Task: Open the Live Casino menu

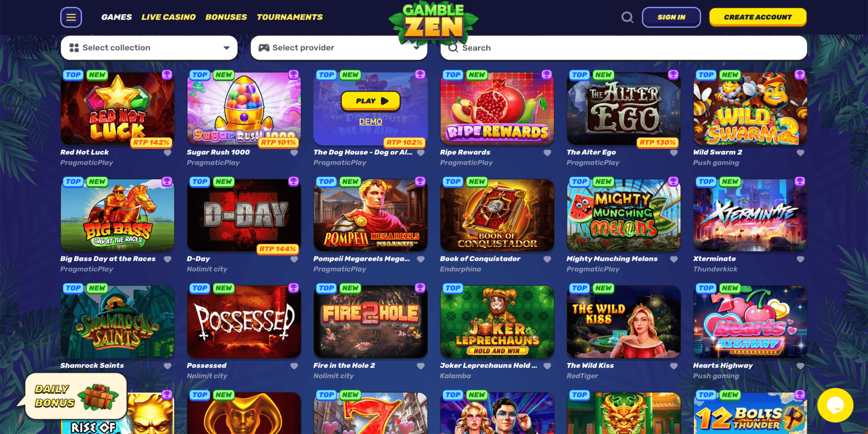Action: pos(168,17)
